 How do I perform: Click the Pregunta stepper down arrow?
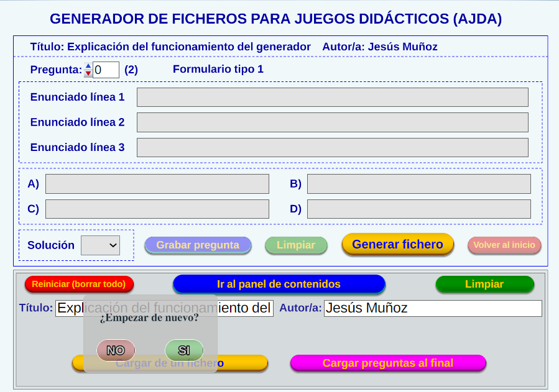point(88,73)
